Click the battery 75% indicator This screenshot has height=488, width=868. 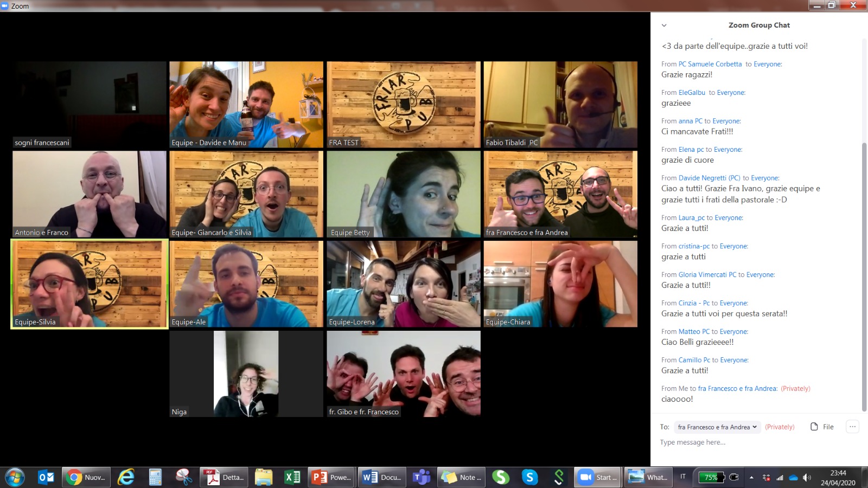point(711,477)
